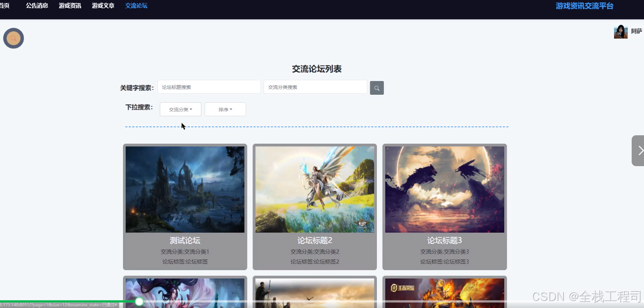Click the 关键字搜索 label

pyautogui.click(x=137, y=88)
